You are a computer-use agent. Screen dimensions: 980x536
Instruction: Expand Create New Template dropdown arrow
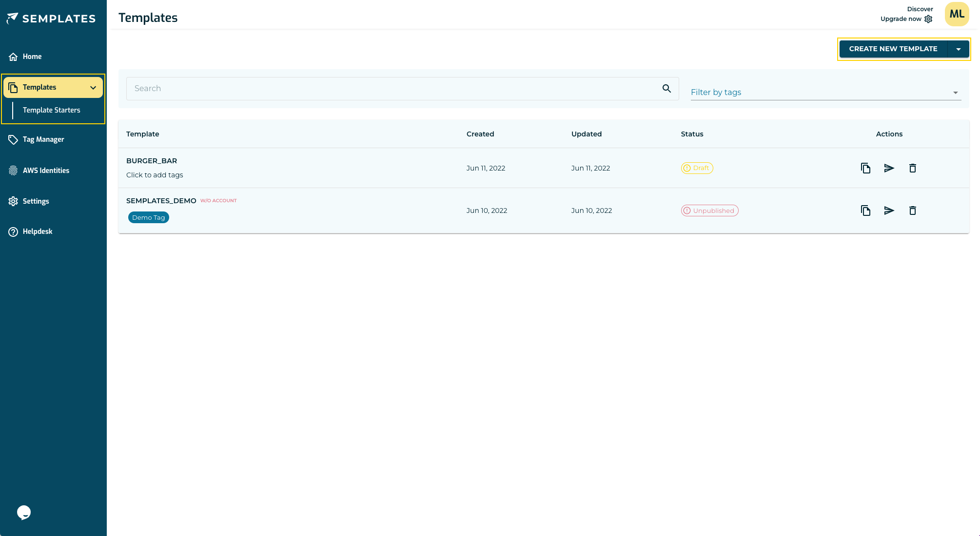tap(959, 49)
